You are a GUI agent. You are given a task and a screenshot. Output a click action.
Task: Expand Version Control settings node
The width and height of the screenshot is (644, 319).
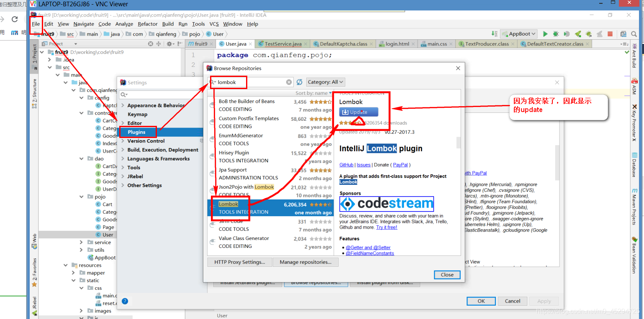click(x=123, y=141)
